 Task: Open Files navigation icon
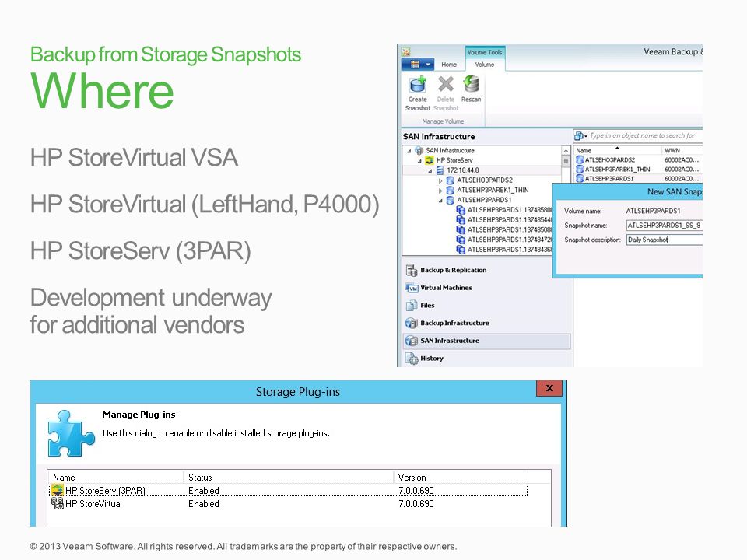coord(412,306)
